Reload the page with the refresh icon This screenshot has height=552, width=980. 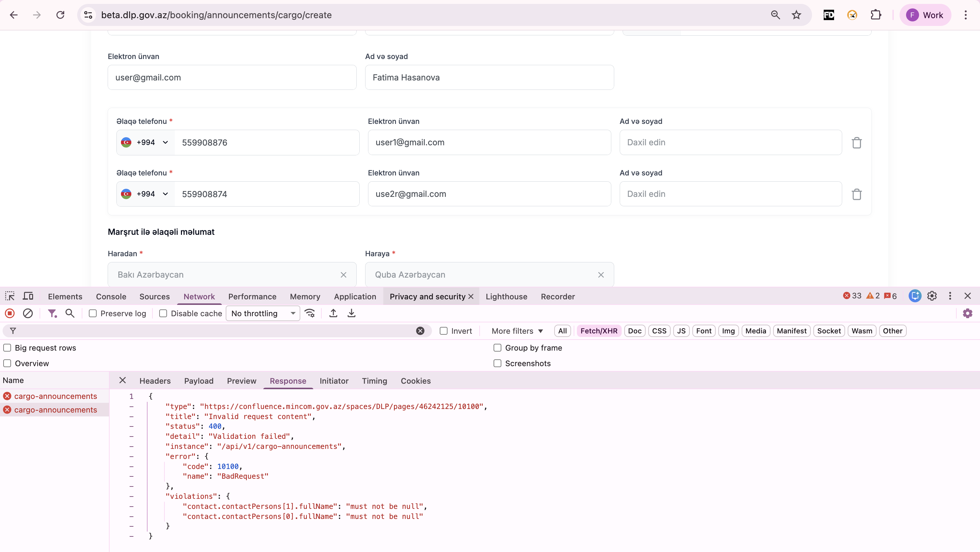click(60, 15)
